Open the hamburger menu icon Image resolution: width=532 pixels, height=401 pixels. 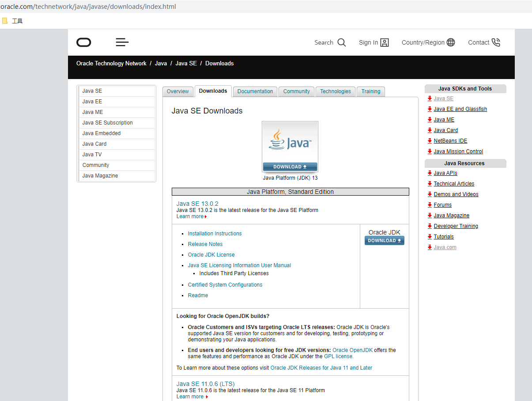122,42
